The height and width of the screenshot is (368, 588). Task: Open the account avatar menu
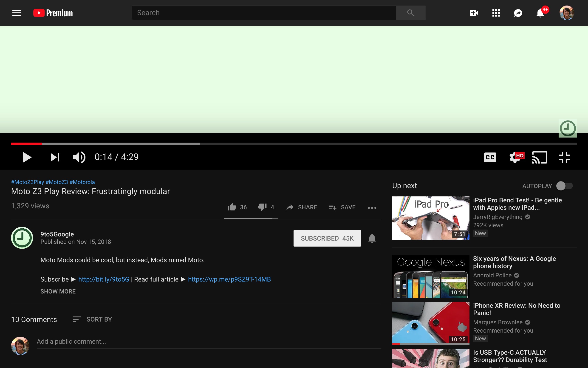[x=567, y=13]
